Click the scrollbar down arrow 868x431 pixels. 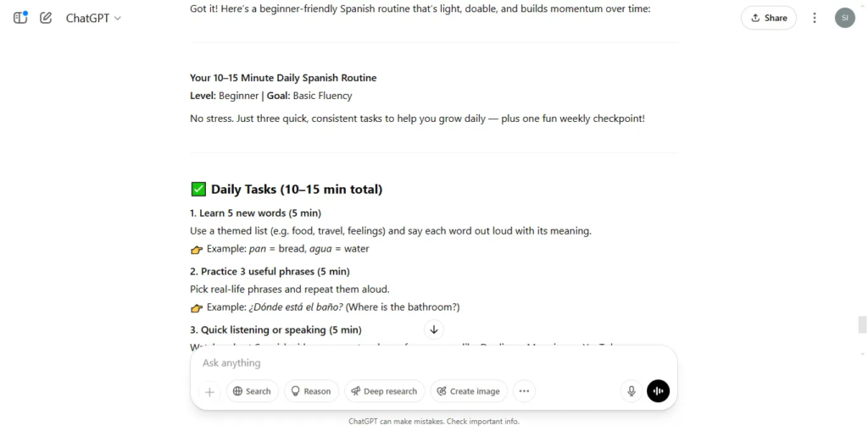click(862, 354)
